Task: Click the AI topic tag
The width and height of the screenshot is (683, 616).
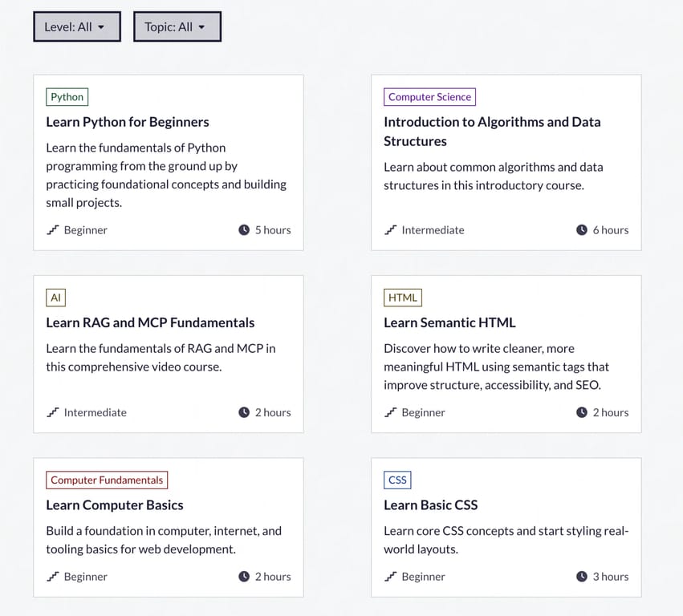Action: tap(55, 298)
